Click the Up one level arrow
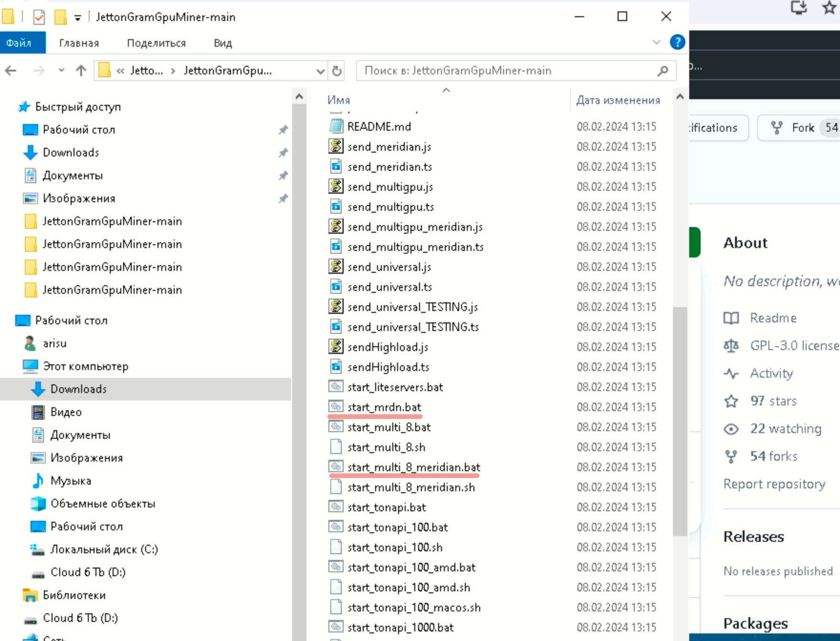840x641 pixels. pos(81,71)
